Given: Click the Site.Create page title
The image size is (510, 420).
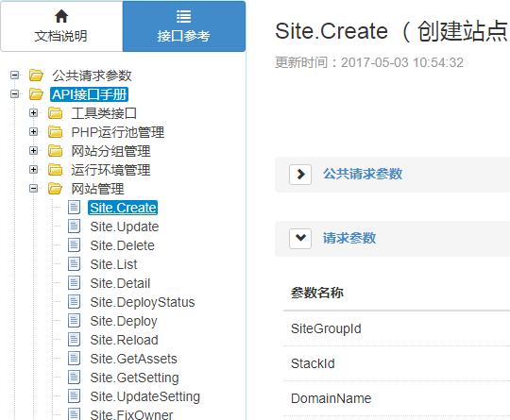Looking at the screenshot, I should point(392,31).
